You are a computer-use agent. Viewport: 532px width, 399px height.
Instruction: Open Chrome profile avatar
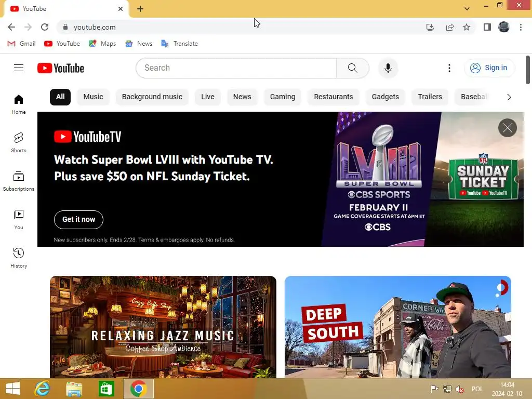click(x=504, y=27)
